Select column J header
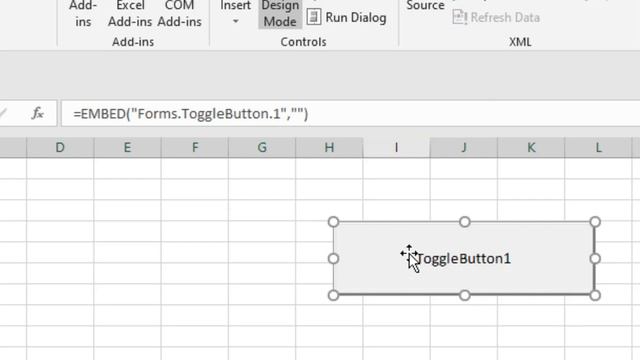 [464, 147]
